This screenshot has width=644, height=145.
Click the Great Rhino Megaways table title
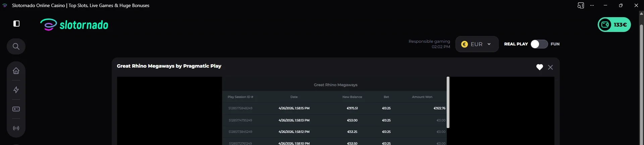(x=335, y=85)
